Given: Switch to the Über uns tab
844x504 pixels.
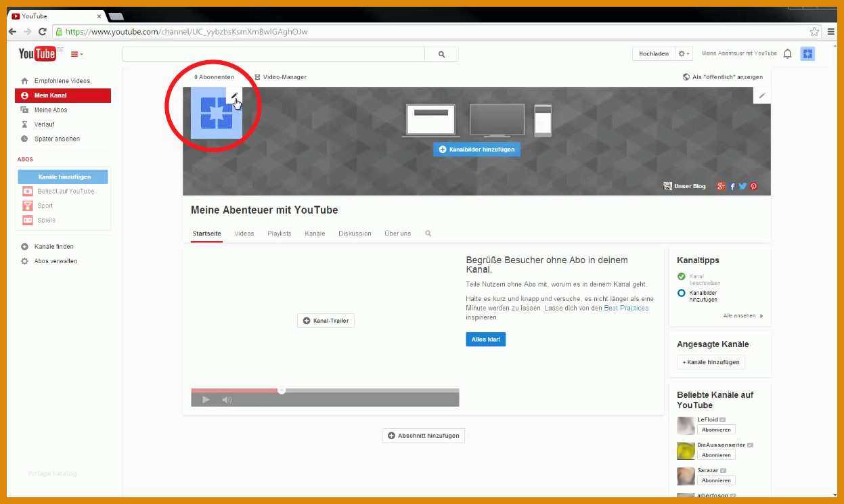Looking at the screenshot, I should [x=397, y=233].
